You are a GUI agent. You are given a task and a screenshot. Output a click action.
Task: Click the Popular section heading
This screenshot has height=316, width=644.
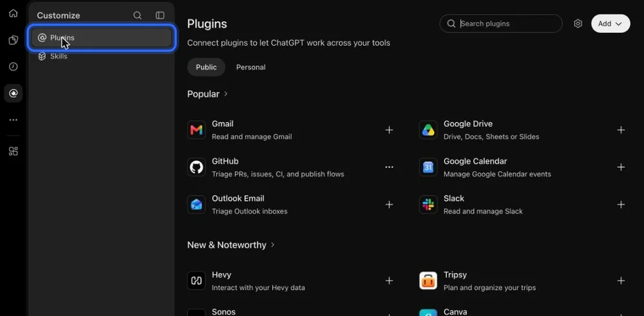[204, 94]
